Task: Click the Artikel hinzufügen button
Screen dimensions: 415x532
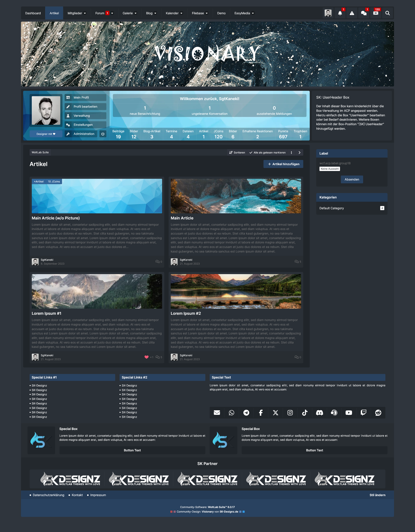Action: [x=283, y=164]
